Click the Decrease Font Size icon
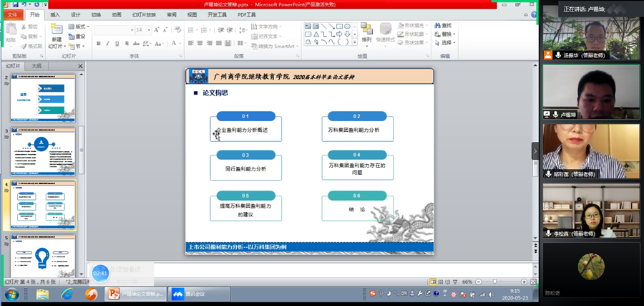 tap(165, 30)
